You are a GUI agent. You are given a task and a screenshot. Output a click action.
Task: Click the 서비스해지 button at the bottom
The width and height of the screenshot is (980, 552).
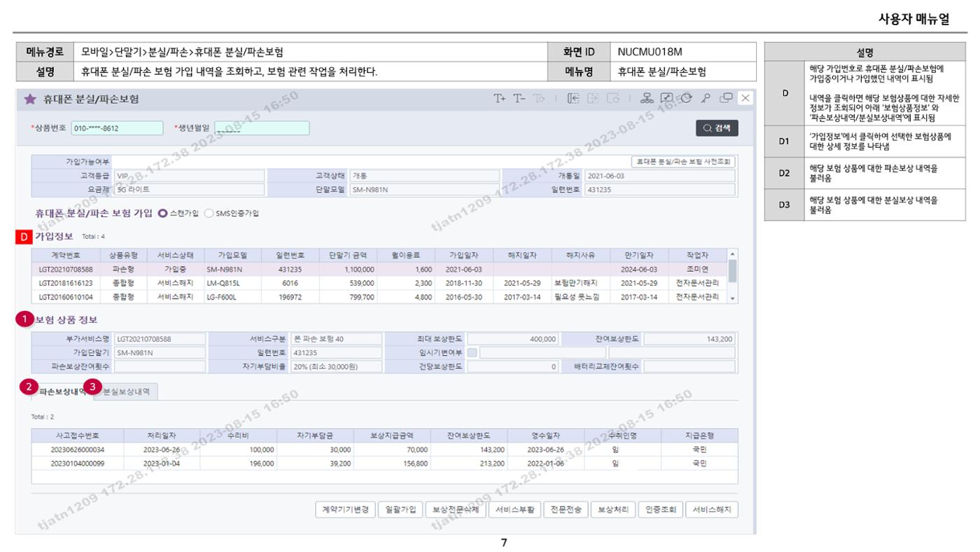711,510
